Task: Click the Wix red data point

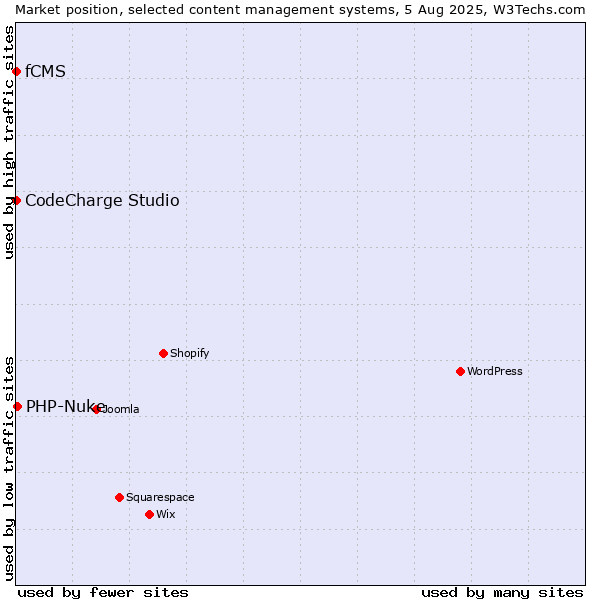Action: click(150, 515)
